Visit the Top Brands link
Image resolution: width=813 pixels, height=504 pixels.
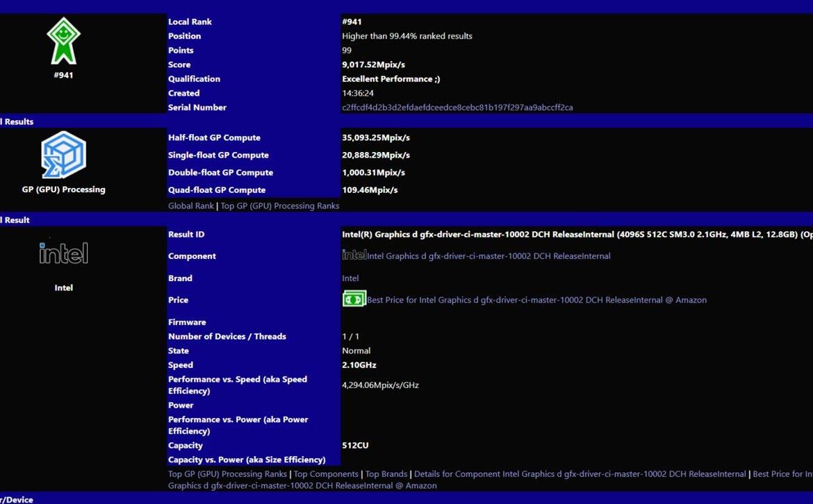386,474
